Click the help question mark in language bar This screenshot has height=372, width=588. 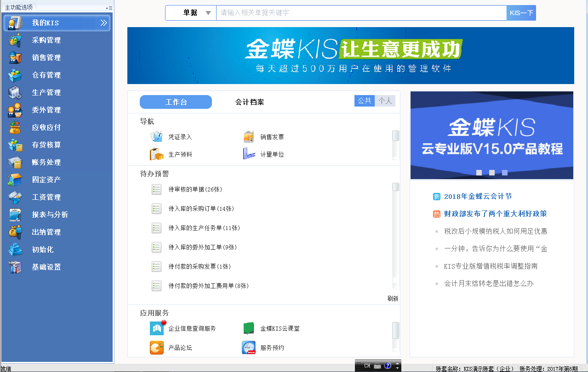click(x=388, y=366)
